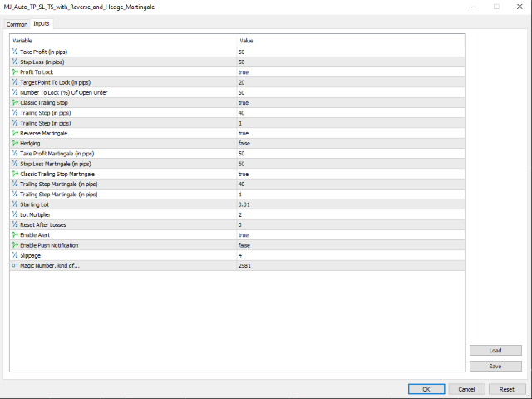Select the Trailing Stop Martingale value 40

(x=242, y=184)
